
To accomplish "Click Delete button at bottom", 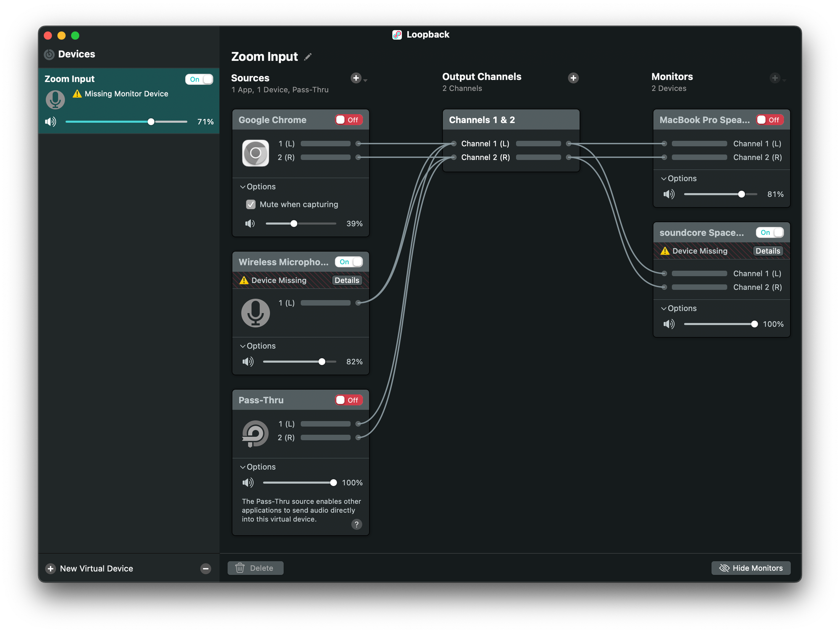I will 255,568.
